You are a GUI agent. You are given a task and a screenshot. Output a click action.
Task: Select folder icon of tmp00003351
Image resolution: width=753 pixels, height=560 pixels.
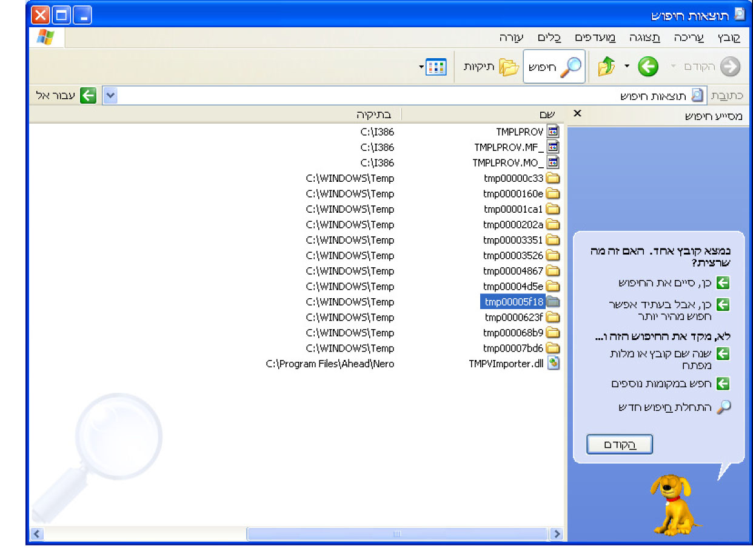coord(553,240)
